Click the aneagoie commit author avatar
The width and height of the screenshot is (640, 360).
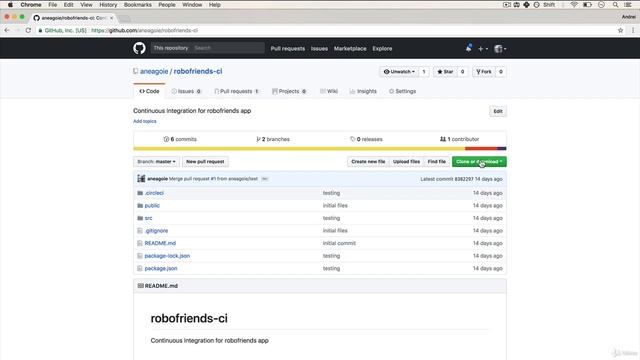(141, 178)
